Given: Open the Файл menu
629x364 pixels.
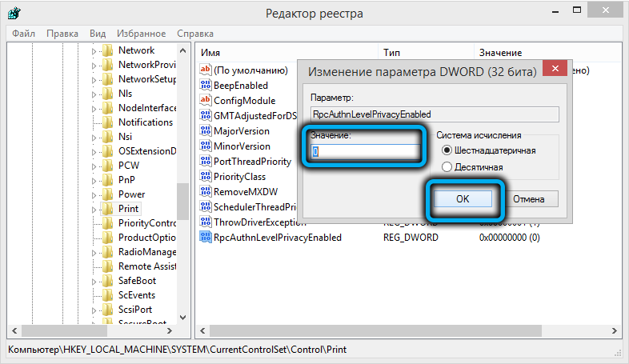Looking at the screenshot, I should (x=23, y=34).
